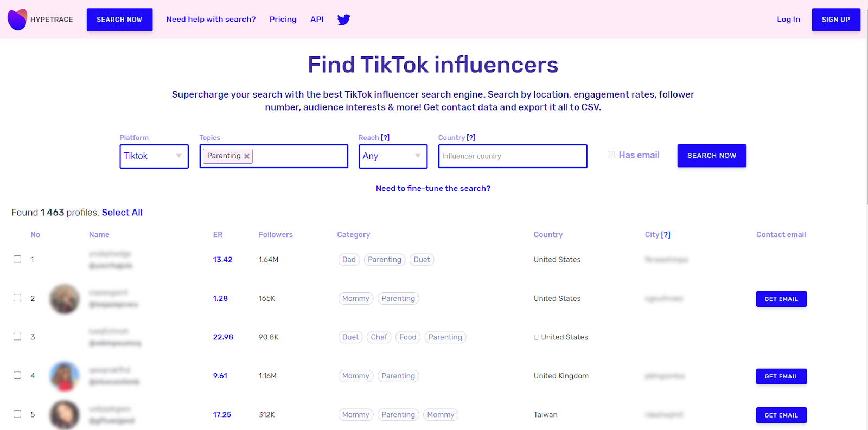Click the Country filter help [?] link
The height and width of the screenshot is (430, 868).
click(x=471, y=138)
